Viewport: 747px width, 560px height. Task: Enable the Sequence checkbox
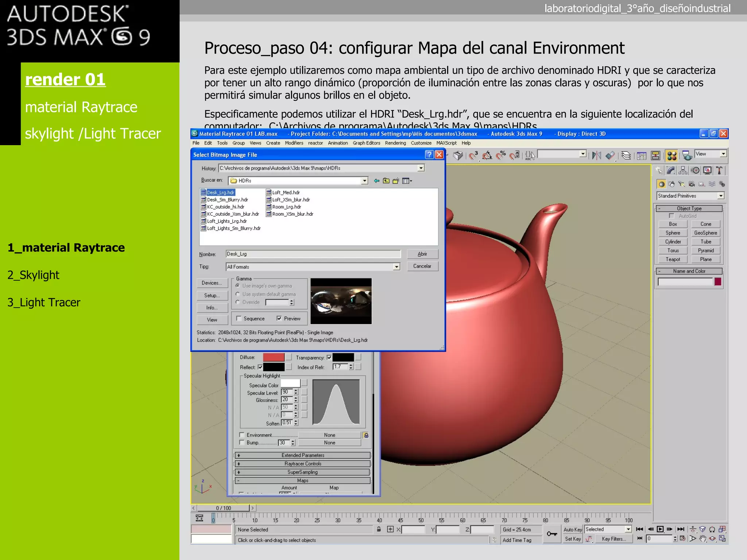(239, 318)
